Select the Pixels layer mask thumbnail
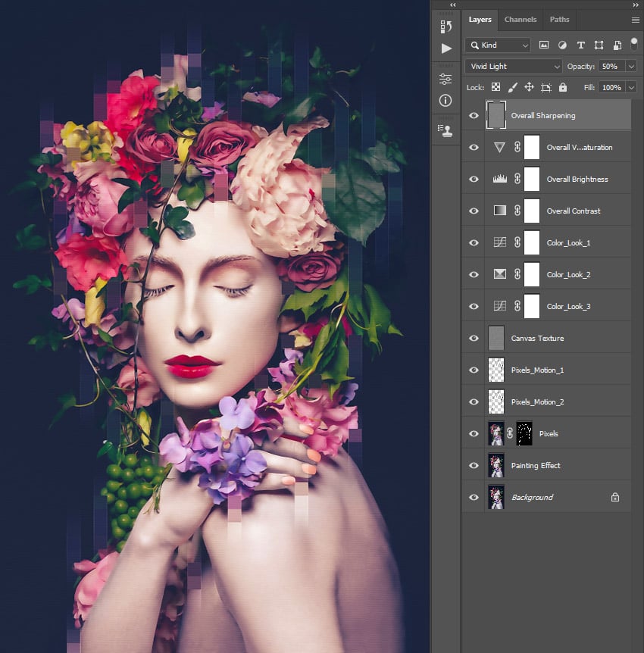The image size is (644, 653). click(523, 433)
